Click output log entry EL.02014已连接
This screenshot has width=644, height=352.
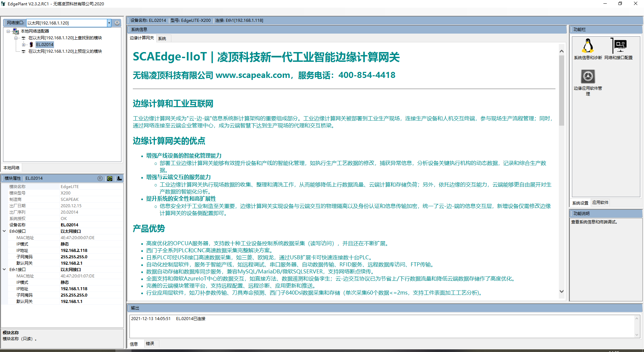(x=191, y=319)
